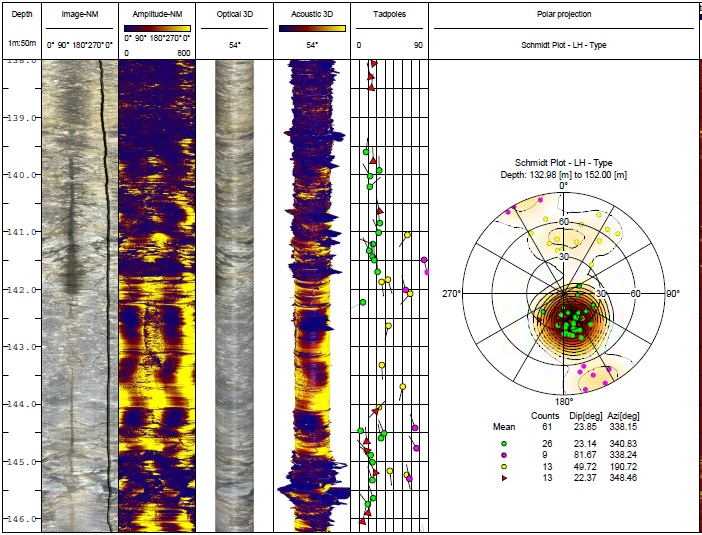This screenshot has width=702, height=535.
Task: Click the '140.0' depth label
Action: (21, 175)
